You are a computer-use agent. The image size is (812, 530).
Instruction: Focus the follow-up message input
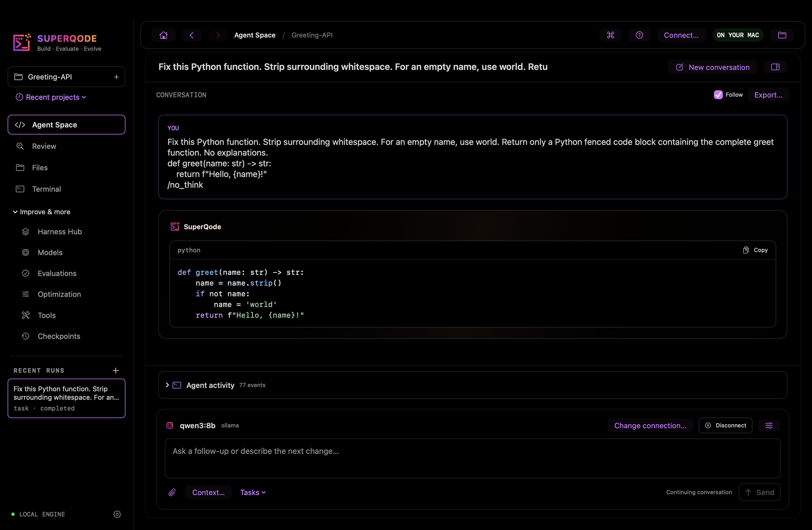pos(473,458)
